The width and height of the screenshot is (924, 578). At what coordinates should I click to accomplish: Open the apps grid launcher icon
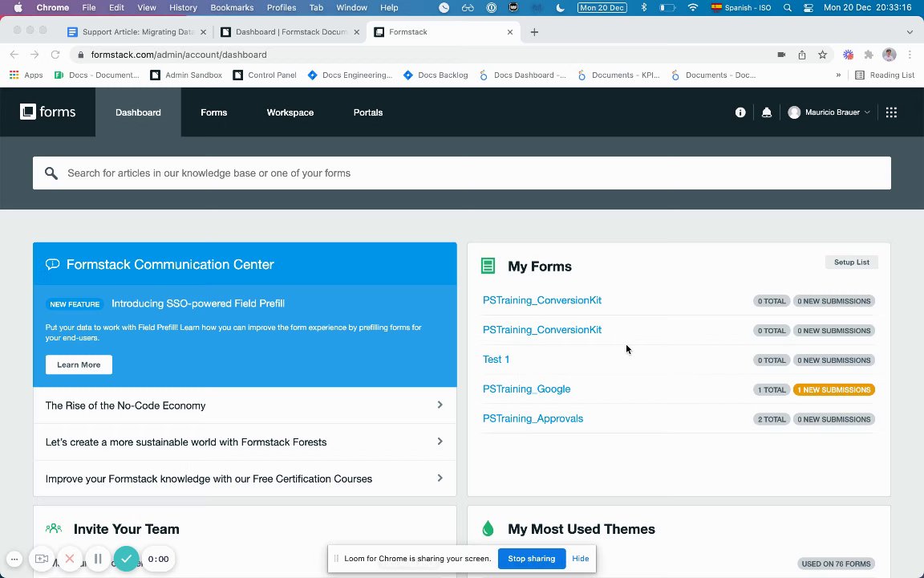click(891, 112)
